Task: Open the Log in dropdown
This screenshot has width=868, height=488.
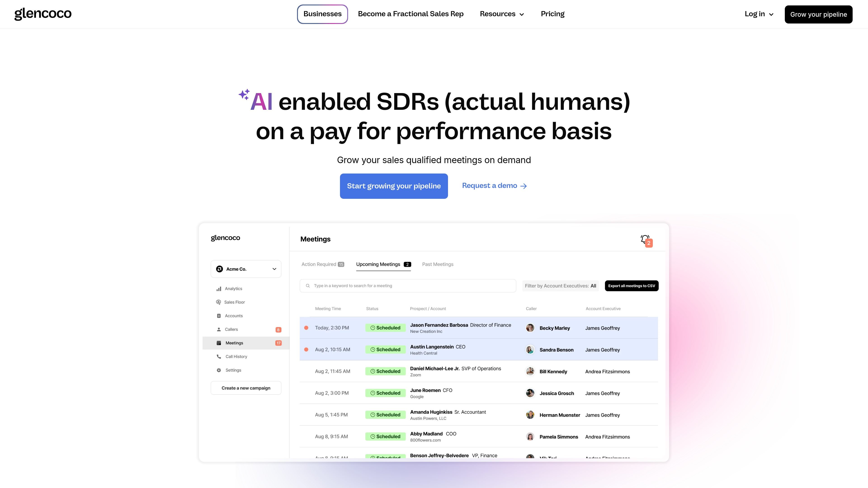Action: click(x=759, y=14)
